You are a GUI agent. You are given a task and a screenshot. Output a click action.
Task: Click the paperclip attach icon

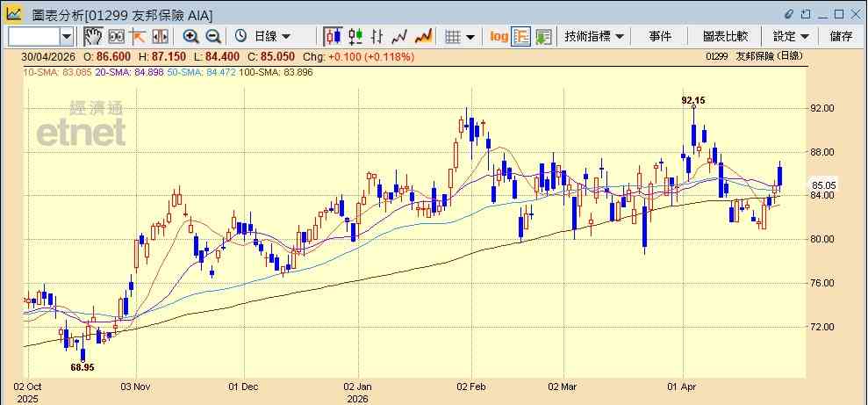[x=789, y=14]
